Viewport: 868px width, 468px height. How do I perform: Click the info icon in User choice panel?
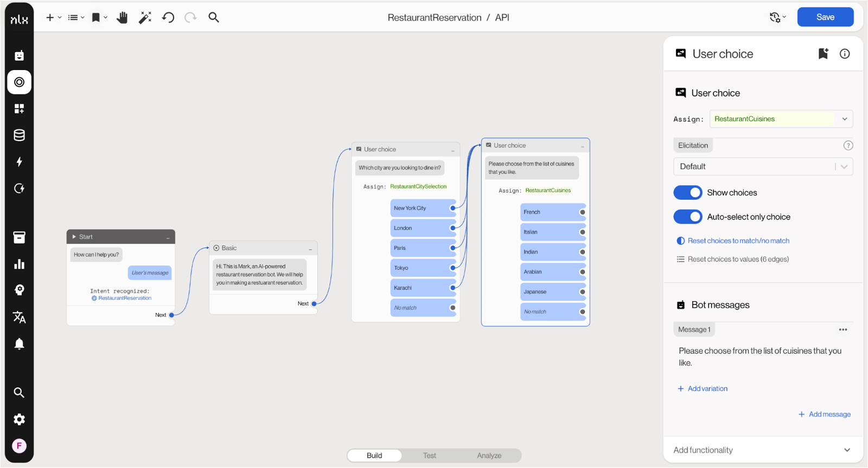tap(845, 54)
